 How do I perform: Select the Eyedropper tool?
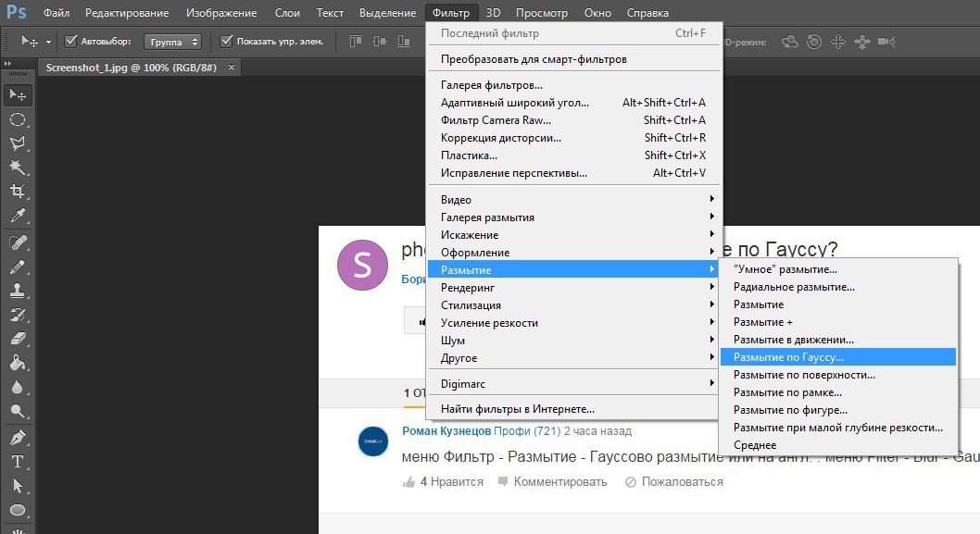click(18, 216)
